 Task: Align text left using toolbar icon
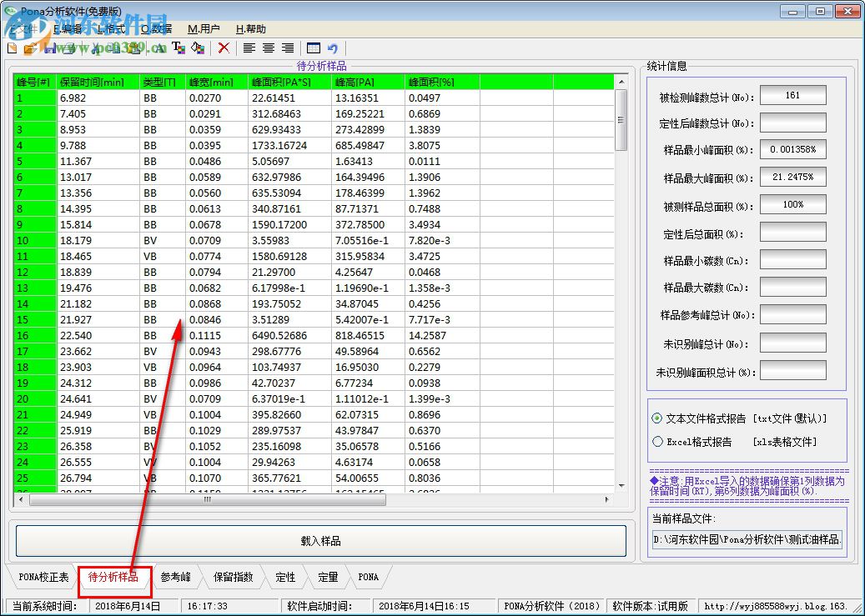(249, 48)
